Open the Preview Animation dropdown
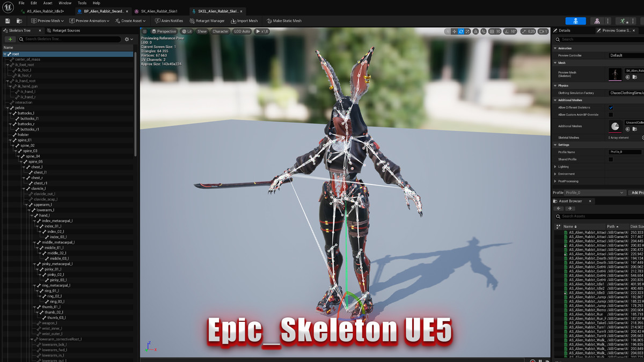The width and height of the screenshot is (644, 362). (x=89, y=21)
